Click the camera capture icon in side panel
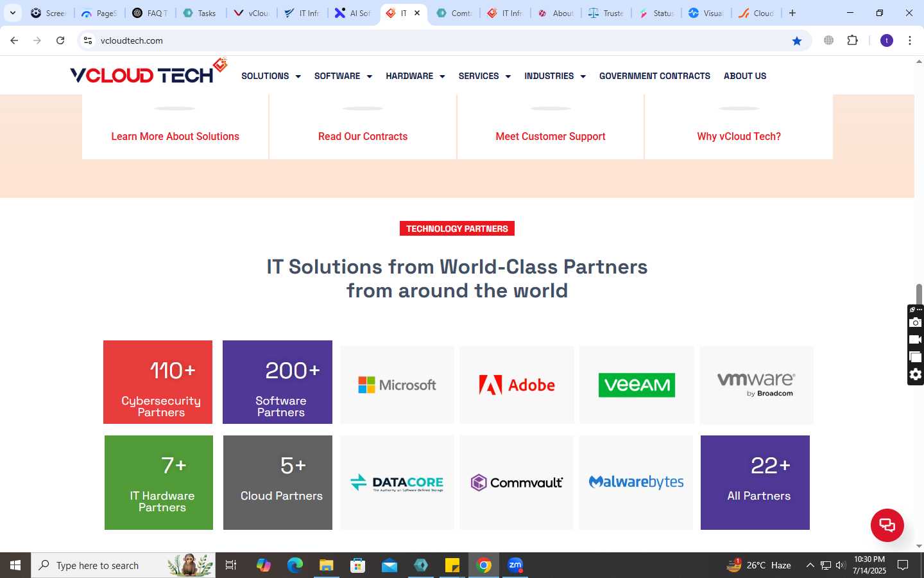The height and width of the screenshot is (578, 924). pyautogui.click(x=916, y=322)
